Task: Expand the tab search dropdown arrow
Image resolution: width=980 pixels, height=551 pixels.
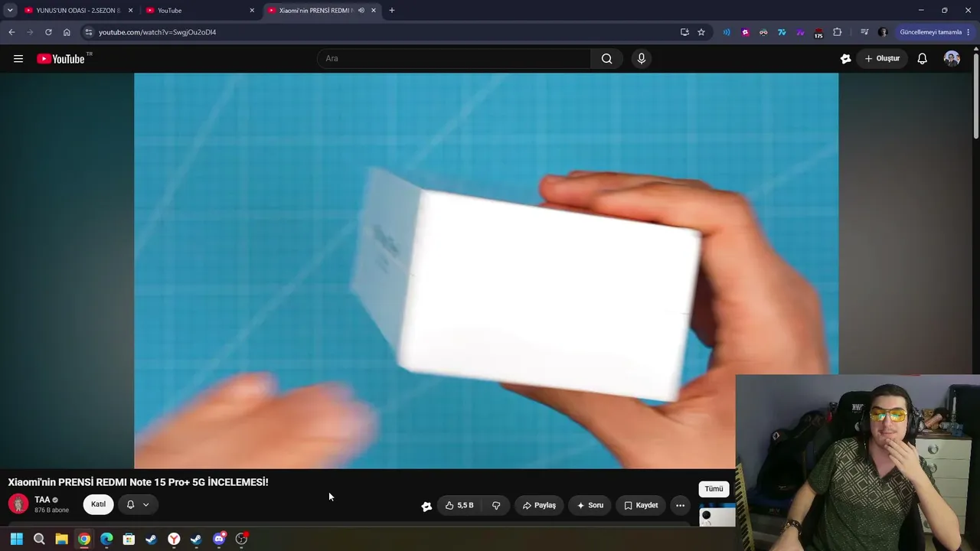Action: (10, 11)
